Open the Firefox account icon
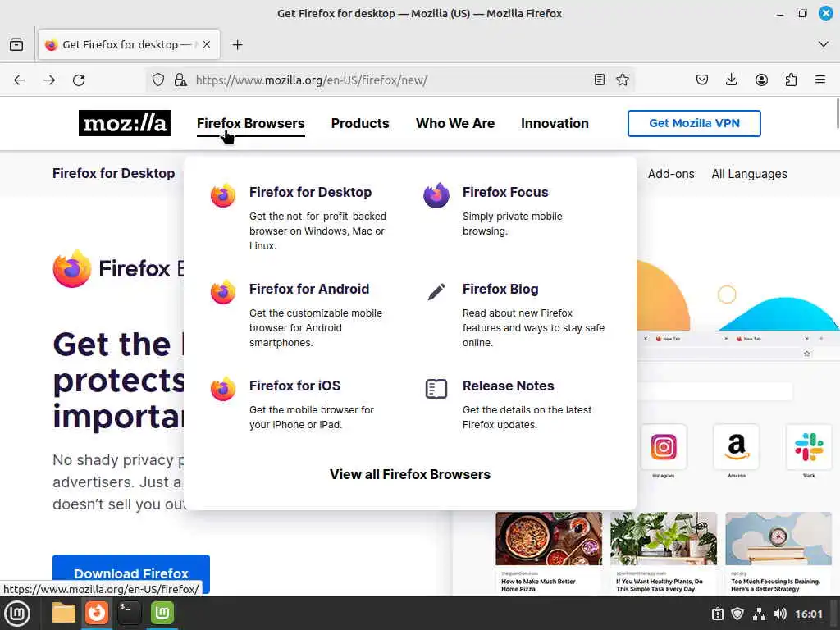 click(761, 80)
